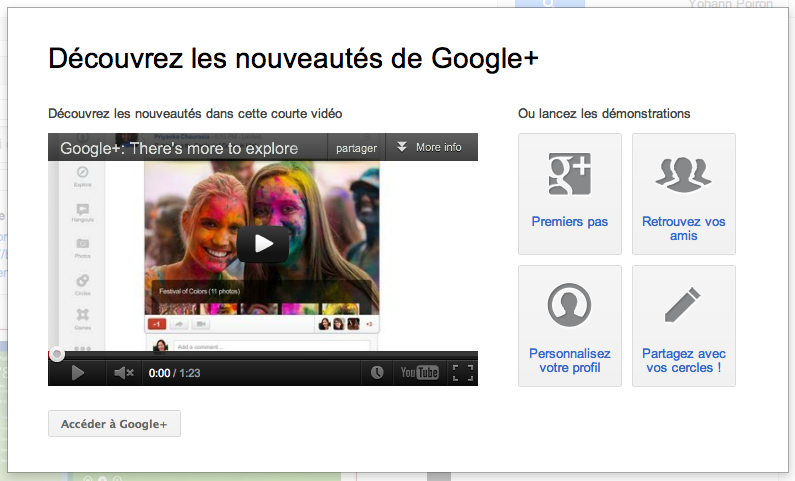Open the video on YouTube via logo

coord(419,373)
